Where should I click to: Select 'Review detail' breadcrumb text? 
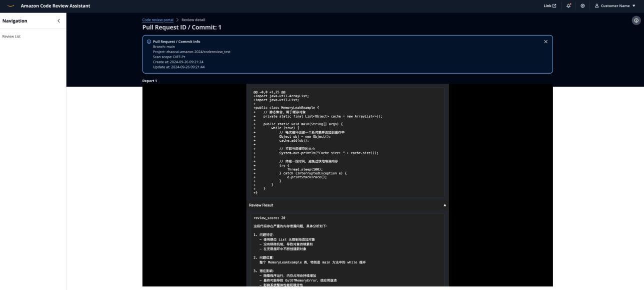click(x=193, y=20)
